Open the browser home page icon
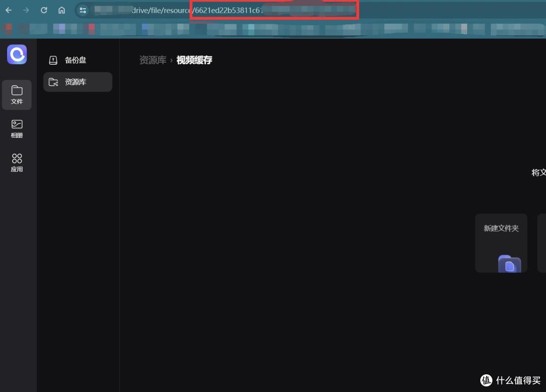The image size is (546, 392). 62,10
